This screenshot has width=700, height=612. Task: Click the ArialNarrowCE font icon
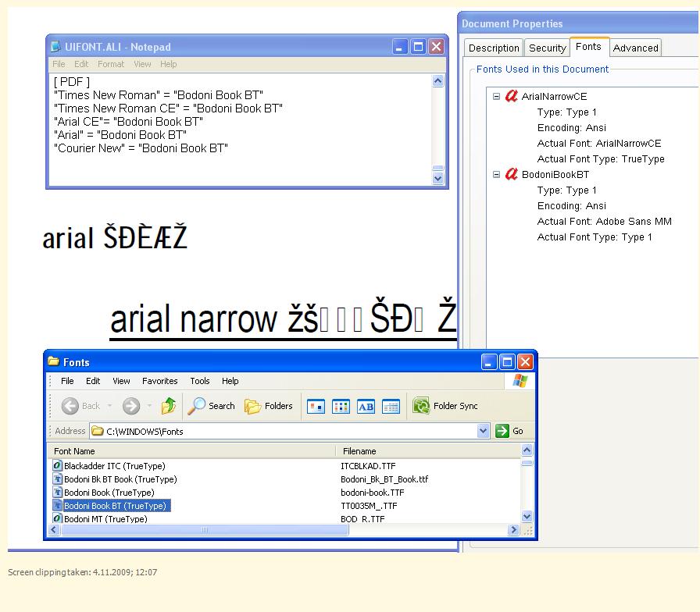point(511,96)
